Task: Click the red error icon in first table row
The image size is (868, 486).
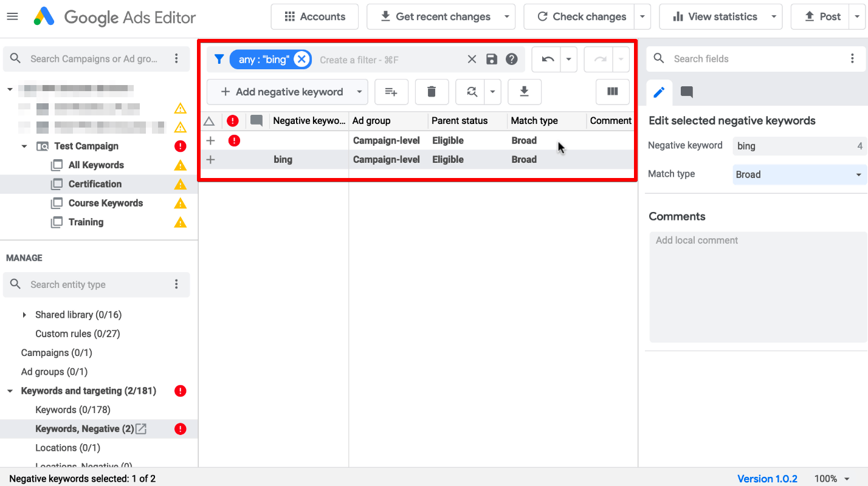Action: pos(234,140)
